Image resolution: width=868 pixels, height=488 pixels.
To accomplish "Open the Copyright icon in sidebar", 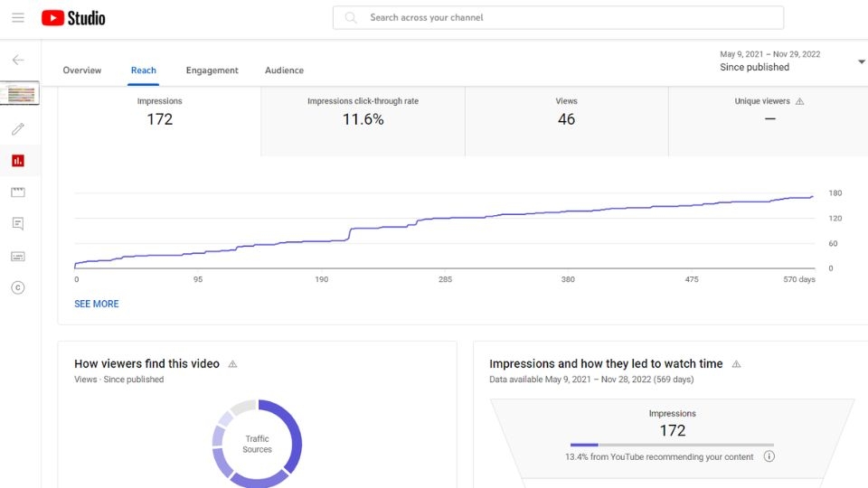I will pos(18,287).
